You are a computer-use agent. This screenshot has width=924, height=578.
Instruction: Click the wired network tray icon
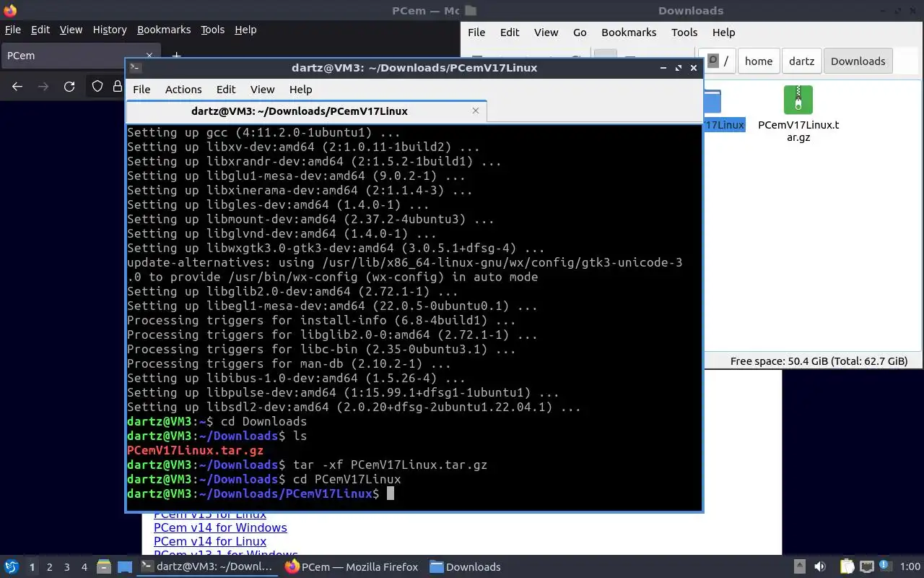coord(867,566)
